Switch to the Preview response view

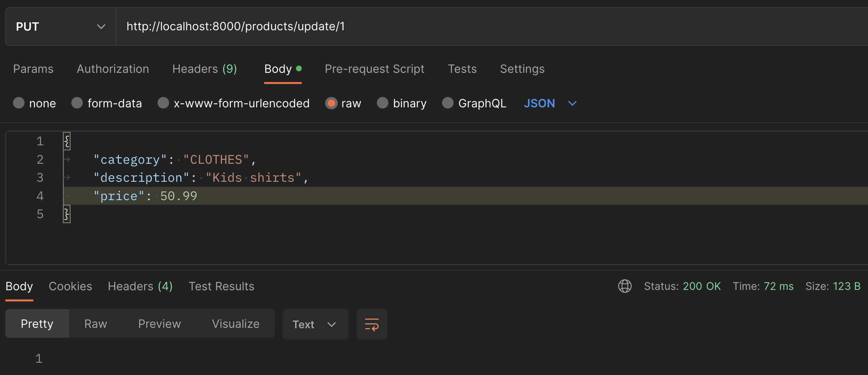pyautogui.click(x=159, y=324)
